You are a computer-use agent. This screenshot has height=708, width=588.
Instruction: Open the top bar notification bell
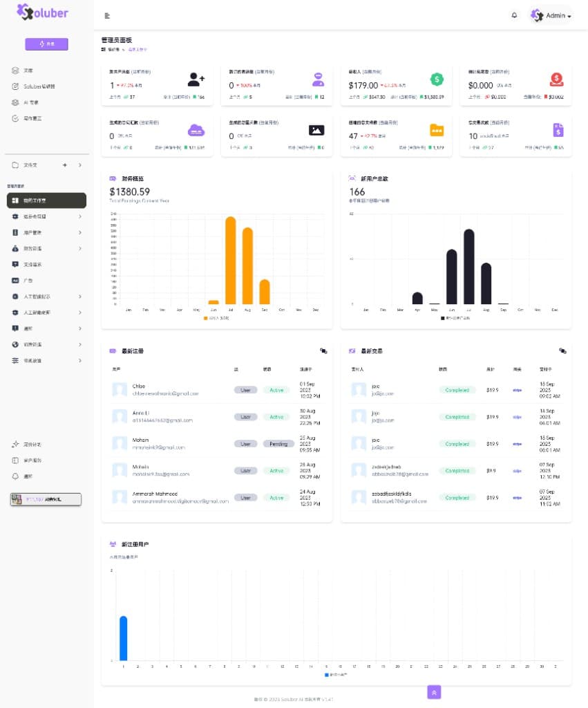(514, 15)
